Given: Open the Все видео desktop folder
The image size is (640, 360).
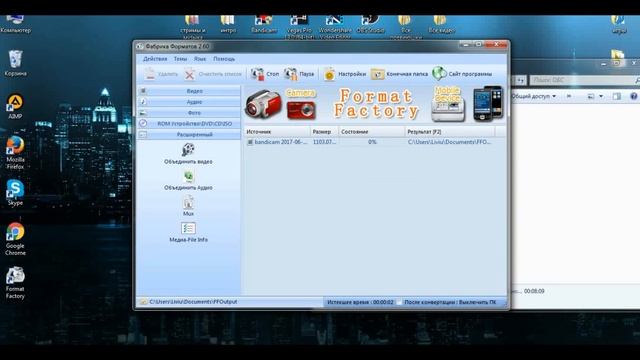Looking at the screenshot, I should (x=440, y=24).
